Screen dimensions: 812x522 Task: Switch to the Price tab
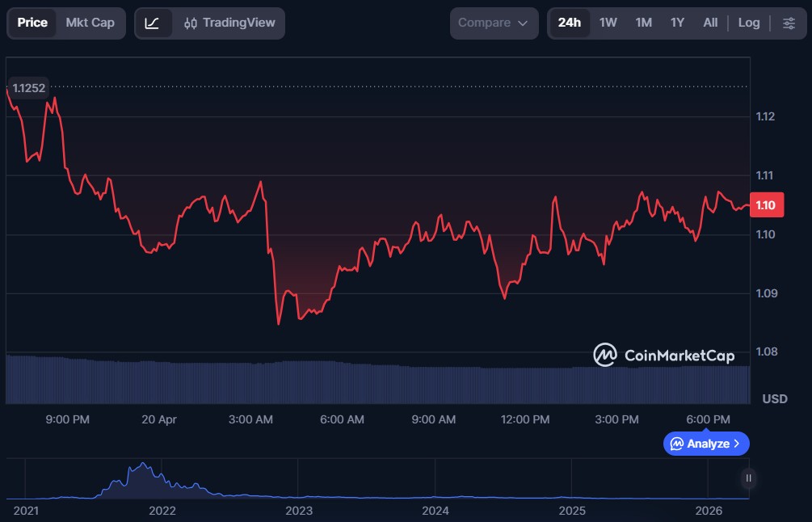click(32, 23)
